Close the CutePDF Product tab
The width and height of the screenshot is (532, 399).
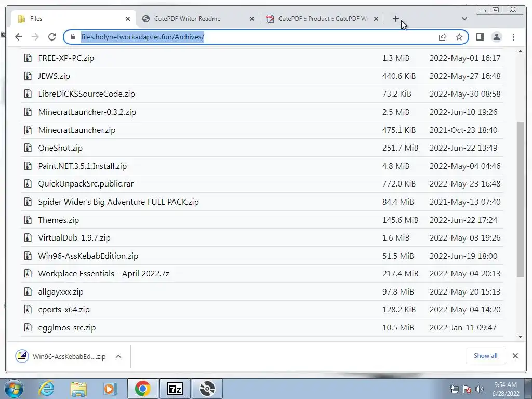pyautogui.click(x=376, y=19)
